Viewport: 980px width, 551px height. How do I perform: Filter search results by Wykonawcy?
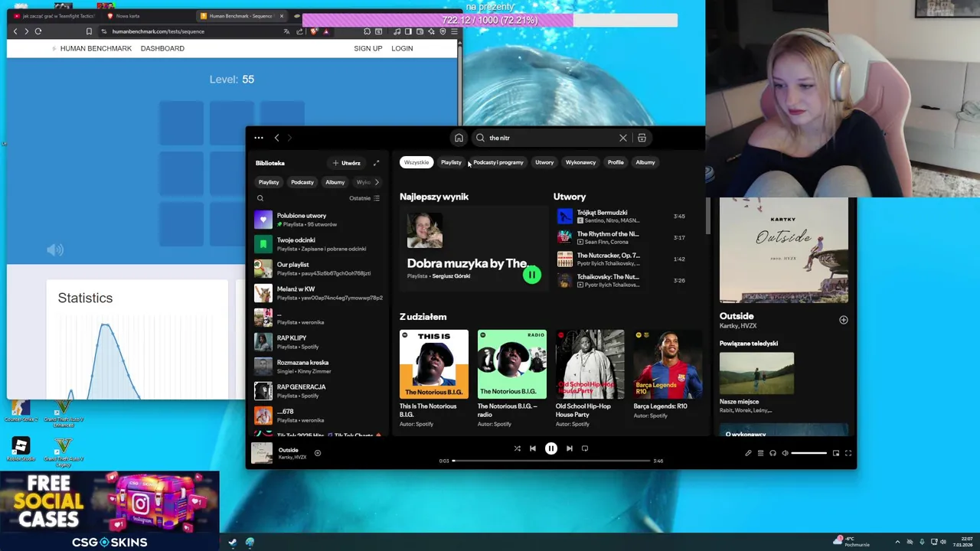(580, 162)
